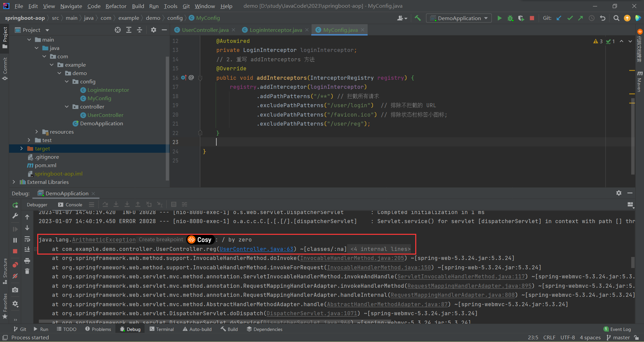Expand the resources folder

[37, 132]
